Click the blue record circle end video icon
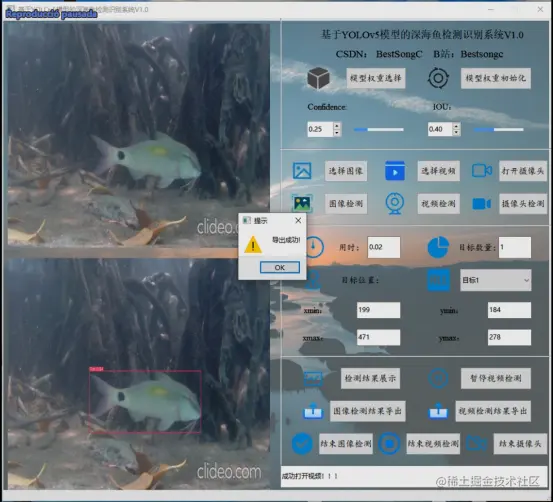 click(x=389, y=443)
